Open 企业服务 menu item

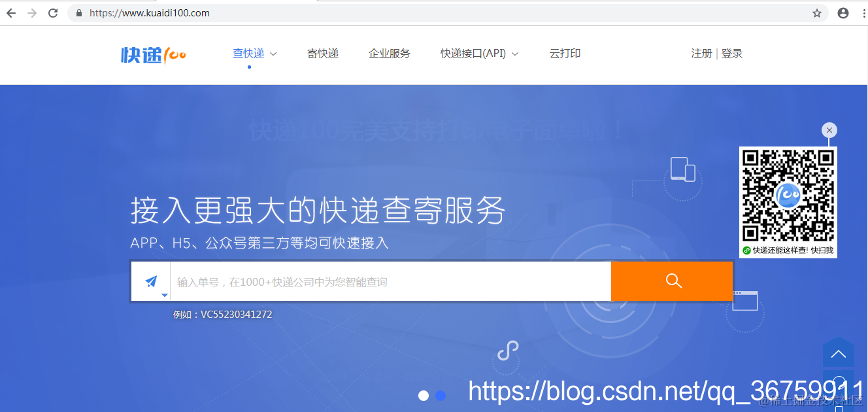point(390,54)
